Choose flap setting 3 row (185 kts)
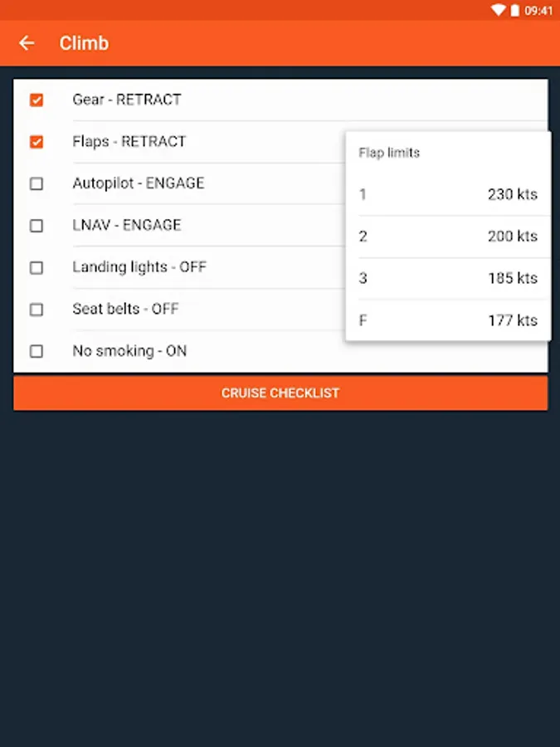The height and width of the screenshot is (747, 560). [x=448, y=278]
